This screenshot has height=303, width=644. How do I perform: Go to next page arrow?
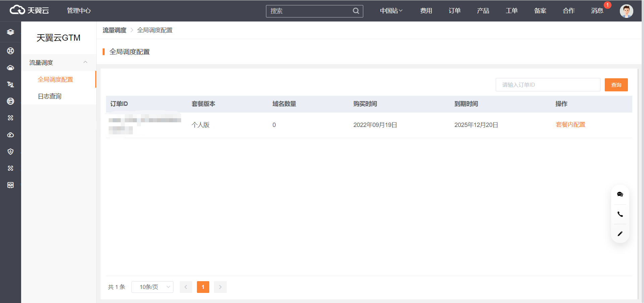tap(220, 287)
